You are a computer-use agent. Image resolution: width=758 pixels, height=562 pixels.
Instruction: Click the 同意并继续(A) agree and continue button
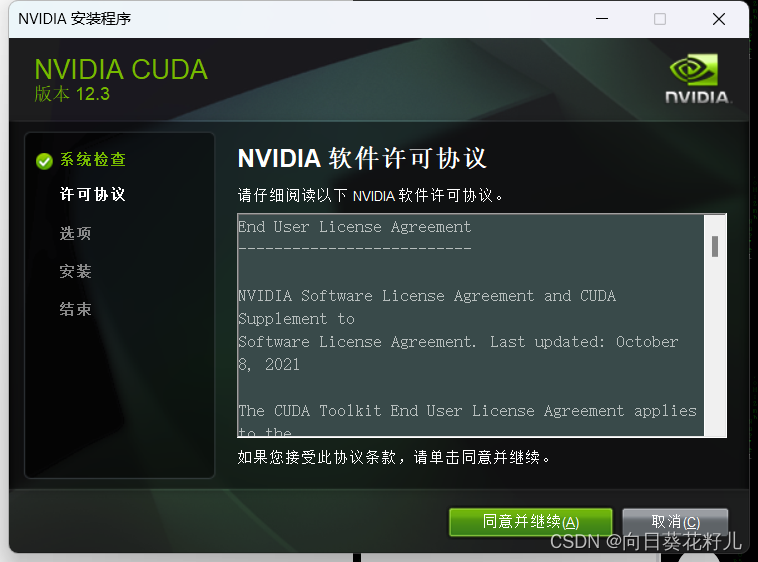tap(530, 522)
